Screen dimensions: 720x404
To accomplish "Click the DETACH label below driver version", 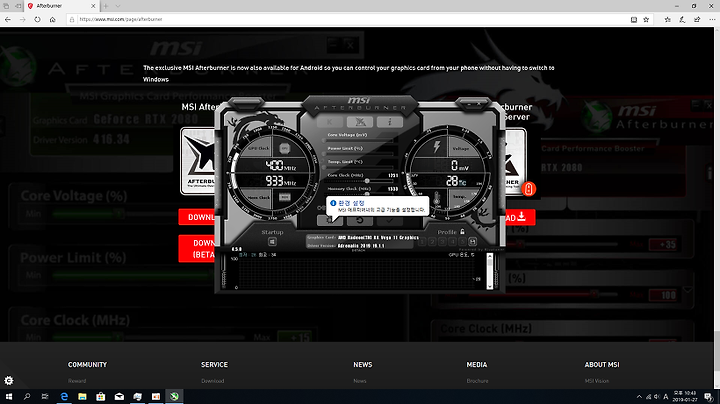I will pos(358,251).
